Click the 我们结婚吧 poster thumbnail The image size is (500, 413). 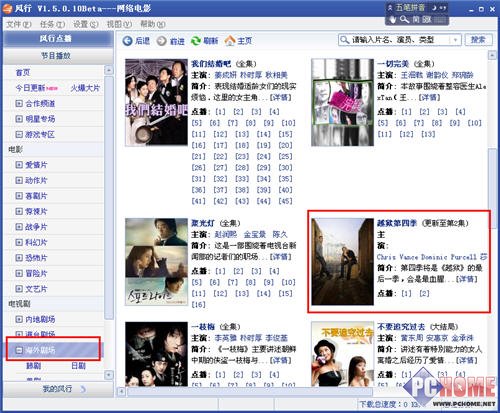pyautogui.click(x=156, y=102)
